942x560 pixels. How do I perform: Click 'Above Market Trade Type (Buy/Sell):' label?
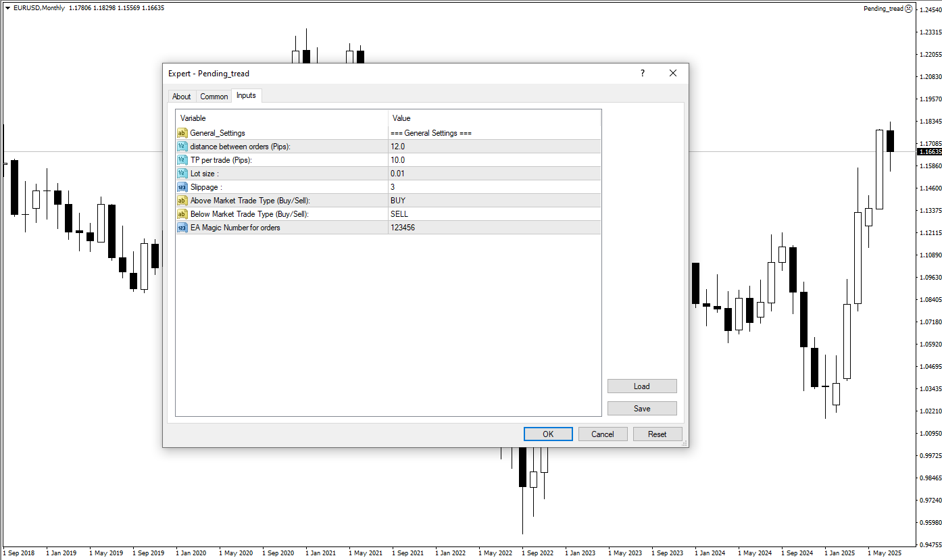pos(250,201)
